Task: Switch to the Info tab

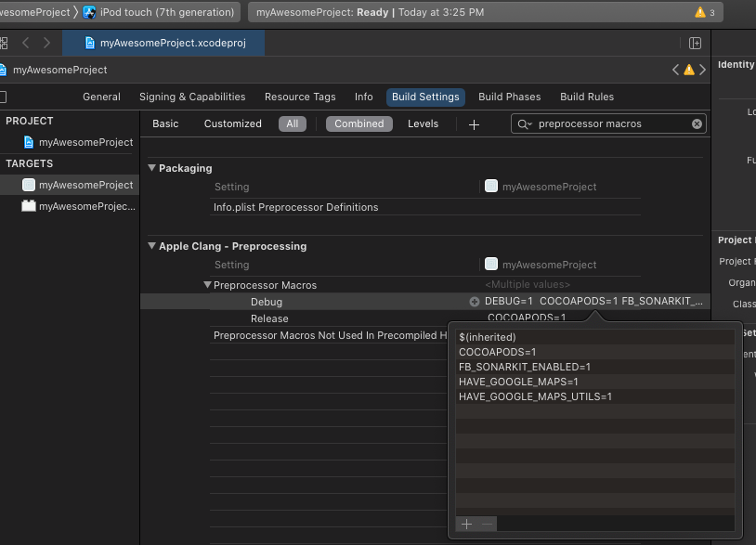Action: tap(363, 97)
